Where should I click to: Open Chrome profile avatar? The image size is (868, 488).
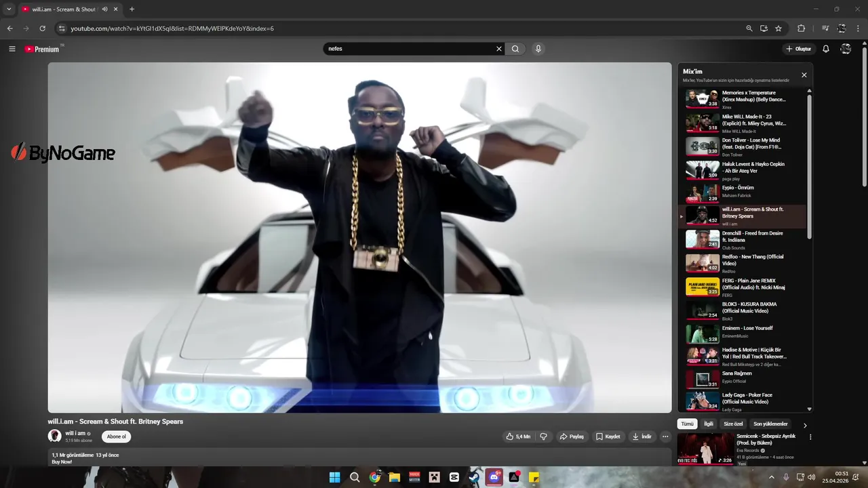coord(842,28)
